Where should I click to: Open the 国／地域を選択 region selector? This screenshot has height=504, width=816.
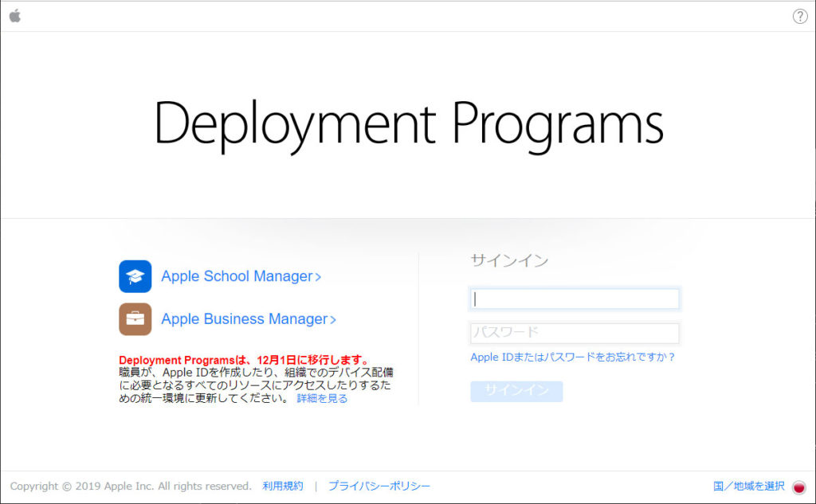748,486
